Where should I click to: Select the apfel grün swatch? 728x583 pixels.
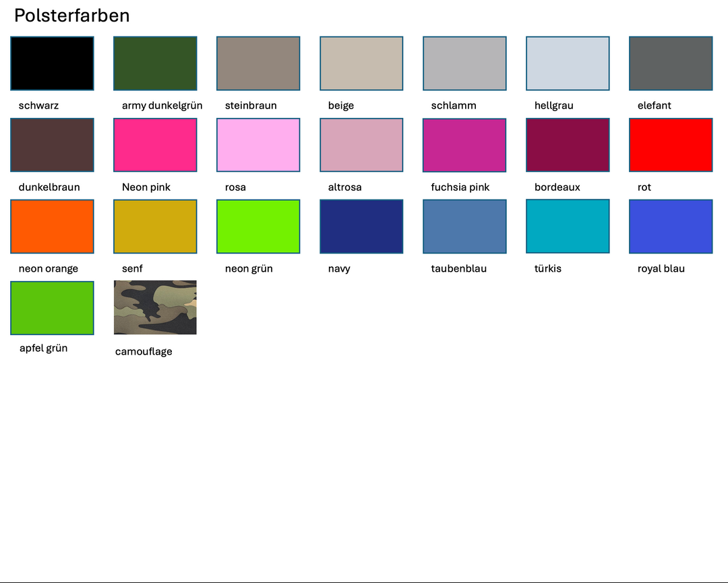click(52, 308)
